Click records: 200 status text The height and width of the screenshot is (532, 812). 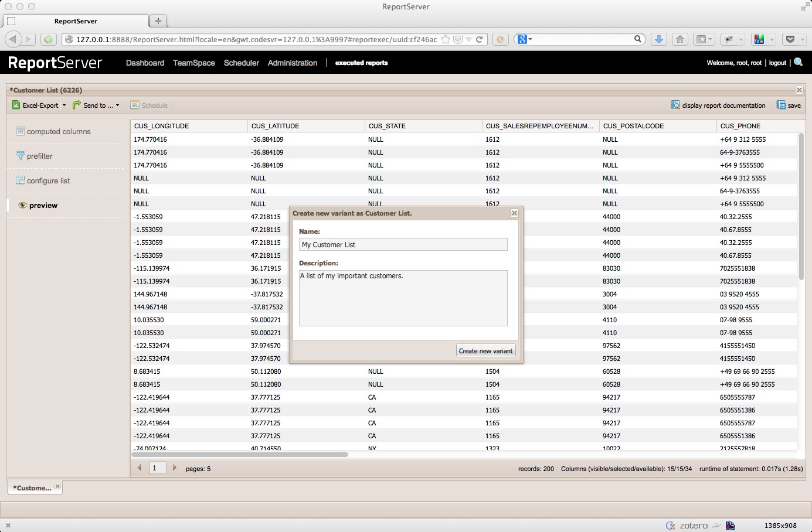tap(536, 469)
